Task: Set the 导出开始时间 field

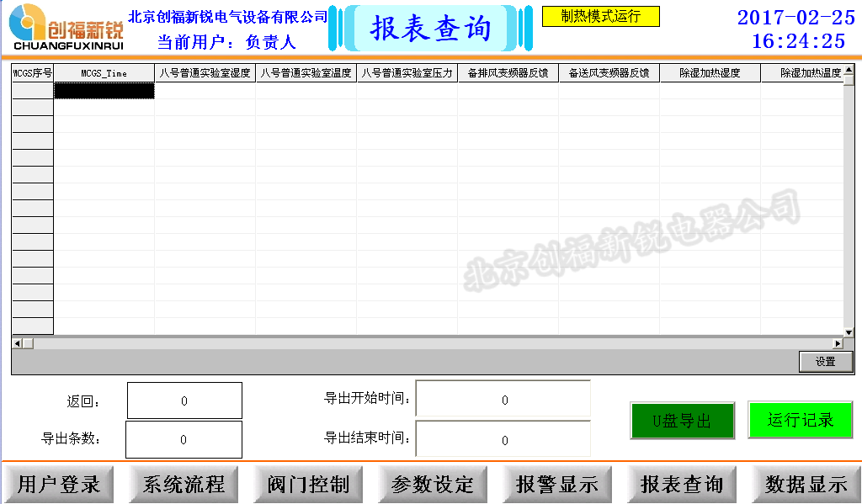Action: pos(503,399)
